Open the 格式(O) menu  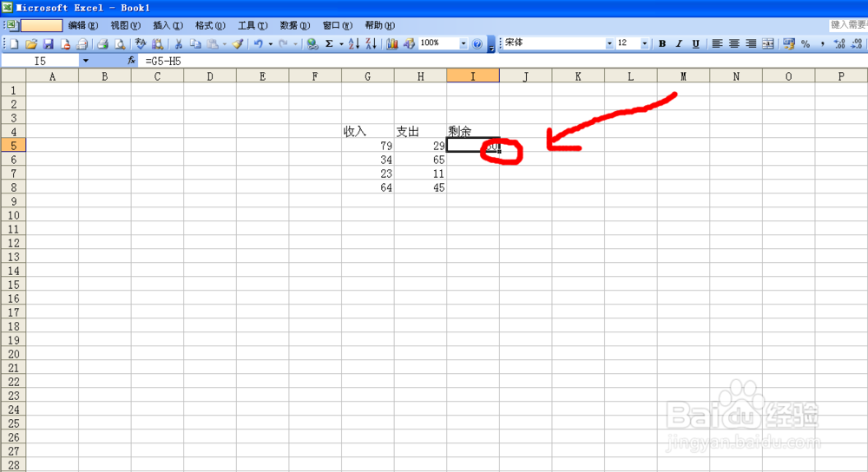coord(210,25)
